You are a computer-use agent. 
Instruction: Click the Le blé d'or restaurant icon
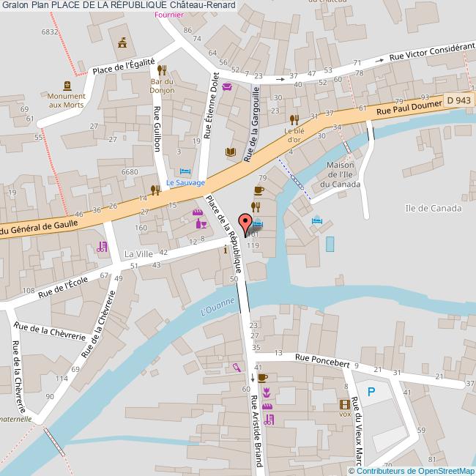(294, 120)
